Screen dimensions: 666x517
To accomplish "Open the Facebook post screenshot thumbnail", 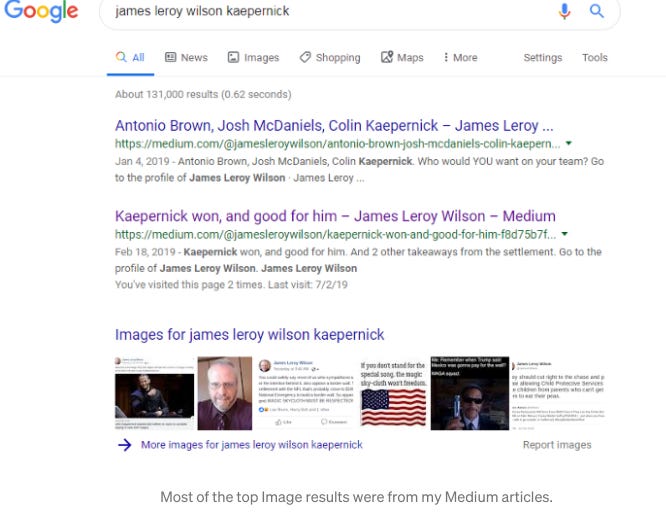I will [305, 393].
